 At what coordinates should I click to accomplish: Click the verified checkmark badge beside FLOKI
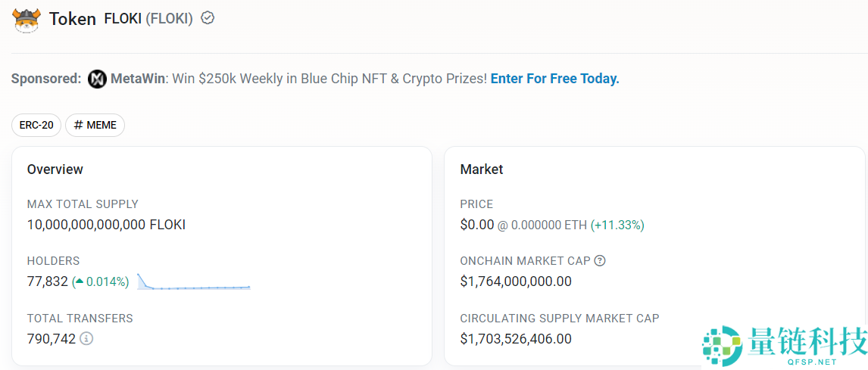(208, 18)
